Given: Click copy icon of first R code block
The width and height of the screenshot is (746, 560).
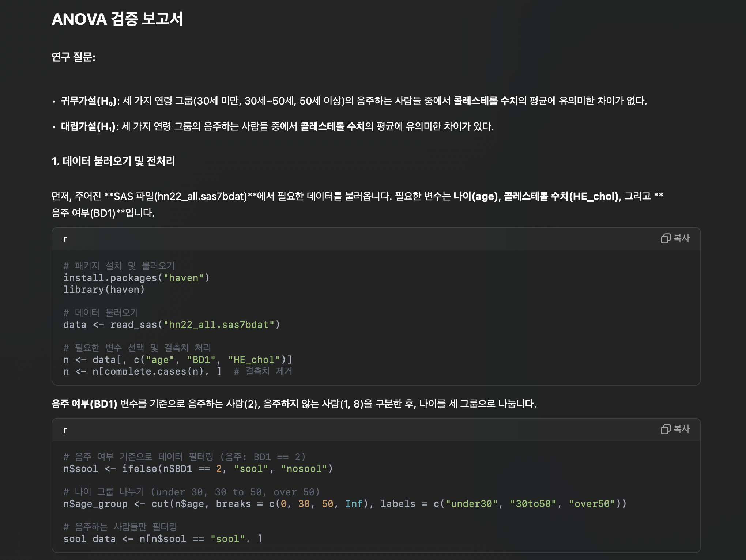Looking at the screenshot, I should (665, 239).
